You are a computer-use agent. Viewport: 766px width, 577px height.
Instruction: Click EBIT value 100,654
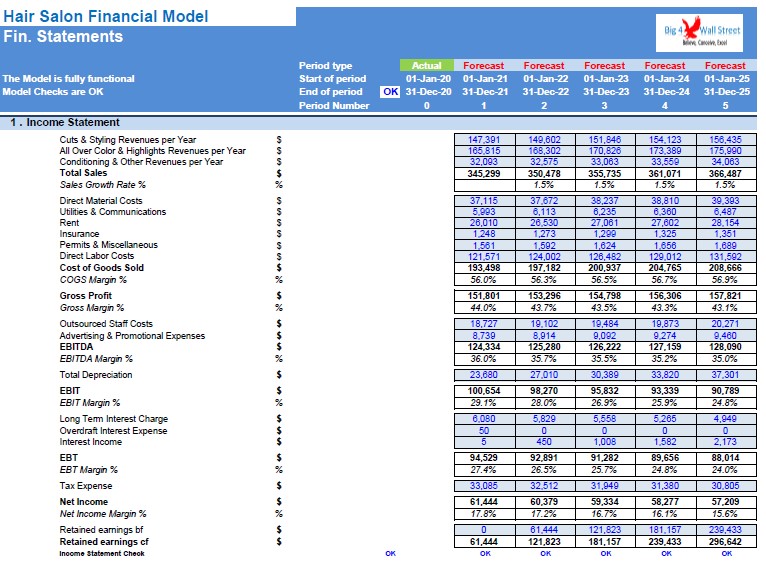[x=484, y=391]
